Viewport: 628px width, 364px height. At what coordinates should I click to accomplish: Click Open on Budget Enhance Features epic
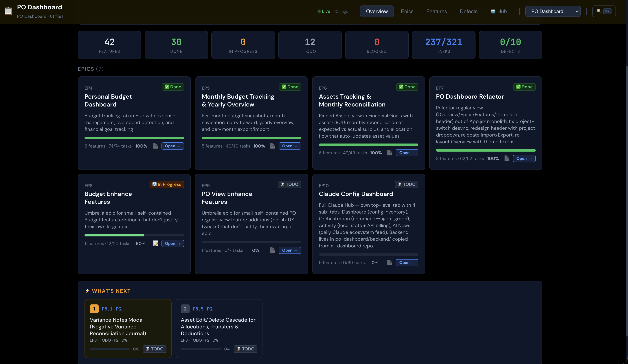click(172, 243)
